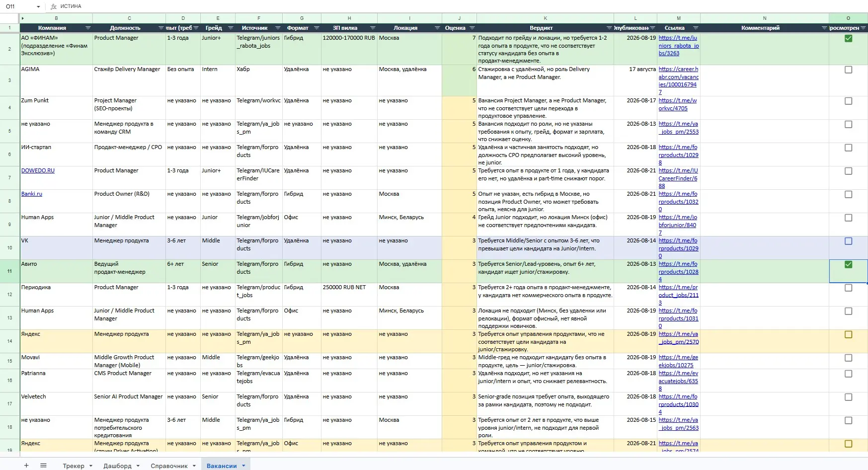Open the filter icon for Должность column
This screenshot has width=868, height=470.
pos(161,28)
